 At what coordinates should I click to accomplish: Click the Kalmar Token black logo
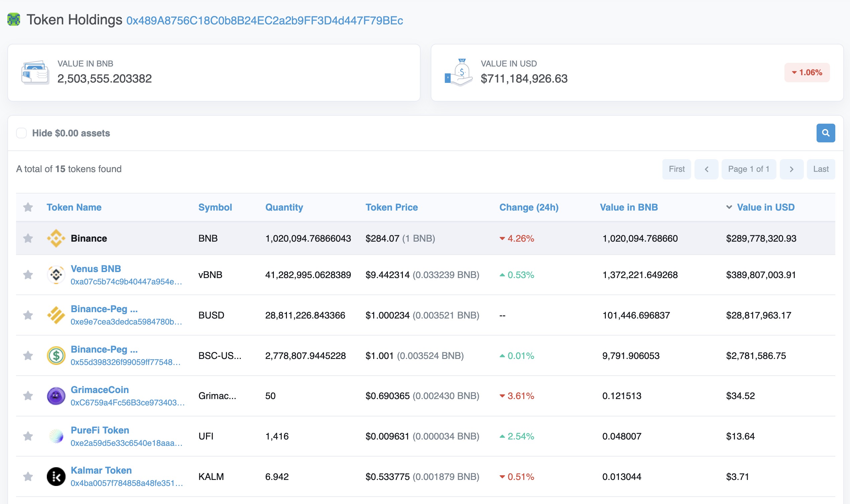[x=56, y=477]
